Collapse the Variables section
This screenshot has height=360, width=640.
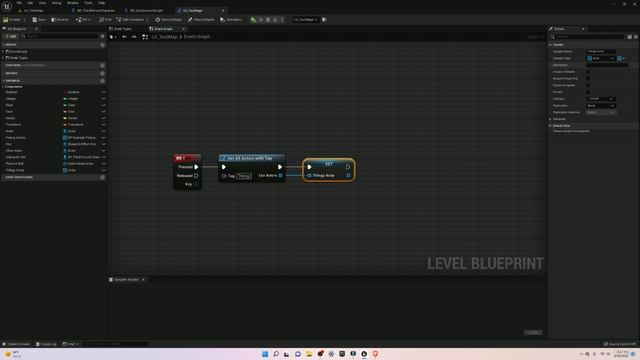coord(3,81)
